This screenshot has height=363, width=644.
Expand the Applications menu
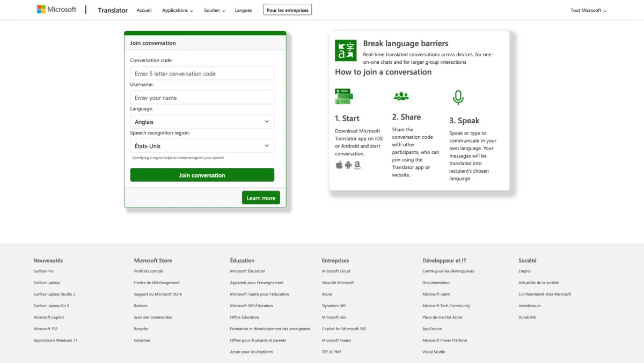click(x=178, y=10)
